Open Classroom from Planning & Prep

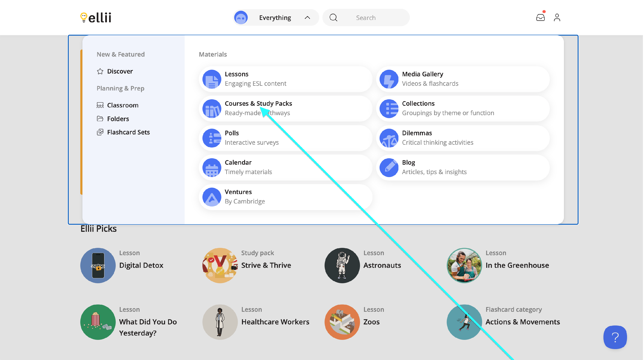coord(123,105)
